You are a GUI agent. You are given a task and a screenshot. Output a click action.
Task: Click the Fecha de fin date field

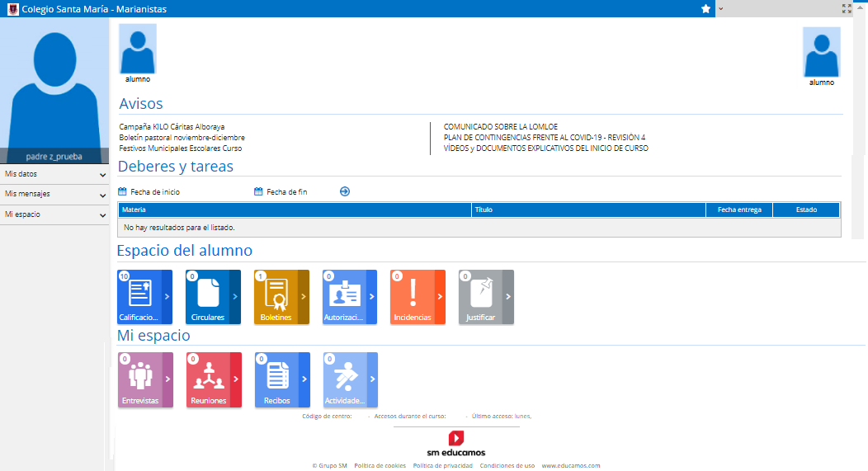286,191
